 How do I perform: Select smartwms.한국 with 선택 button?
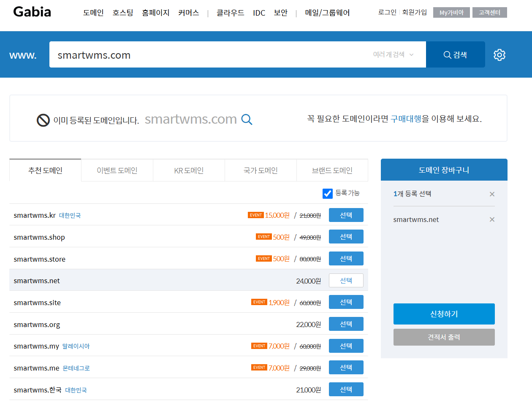346,389
